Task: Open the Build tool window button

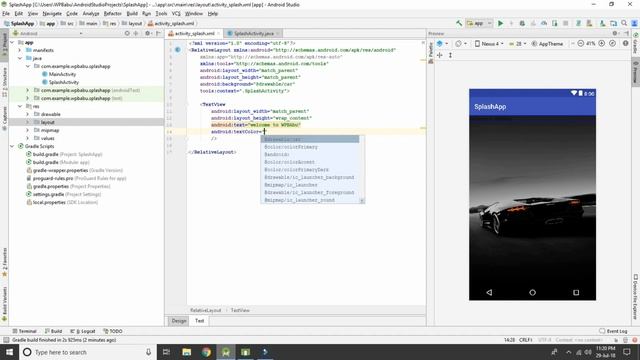Action: pyautogui.click(x=53, y=331)
